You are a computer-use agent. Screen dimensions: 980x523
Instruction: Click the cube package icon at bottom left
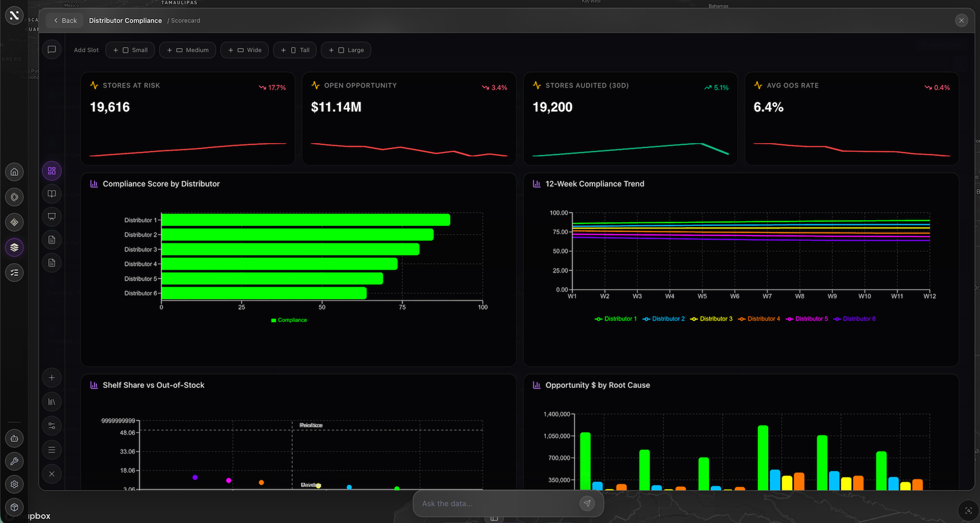tap(14, 507)
